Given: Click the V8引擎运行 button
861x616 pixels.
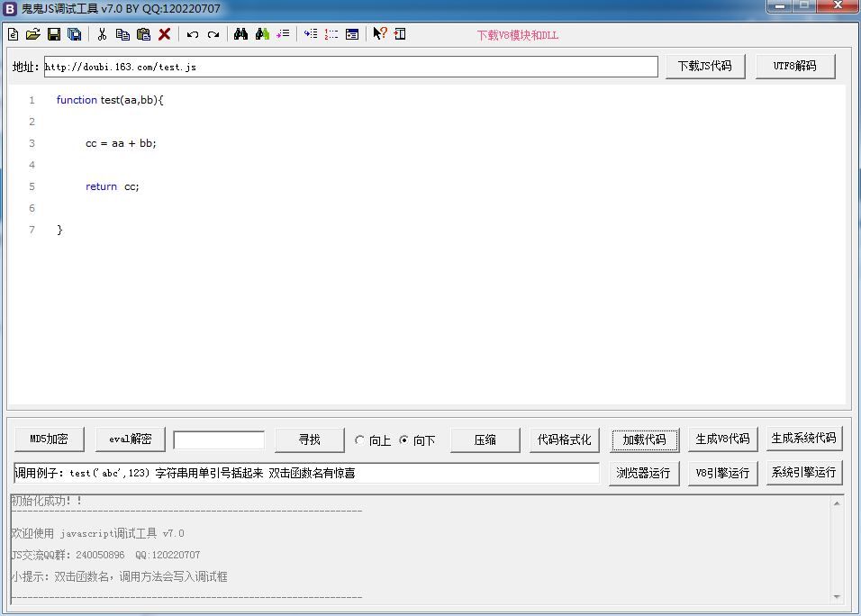Looking at the screenshot, I should (722, 473).
